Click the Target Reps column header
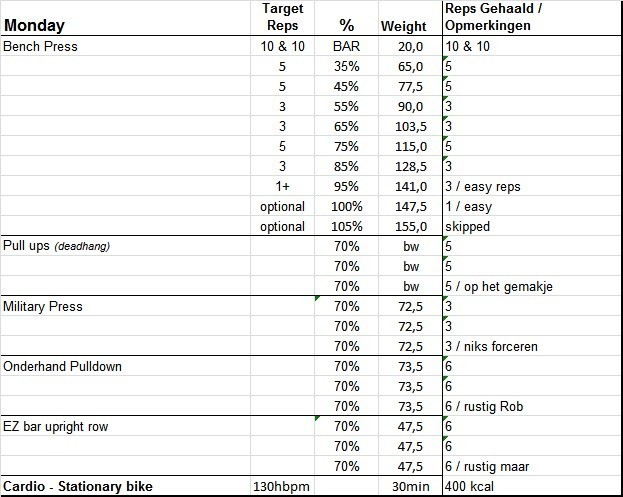 pyautogui.click(x=281, y=18)
